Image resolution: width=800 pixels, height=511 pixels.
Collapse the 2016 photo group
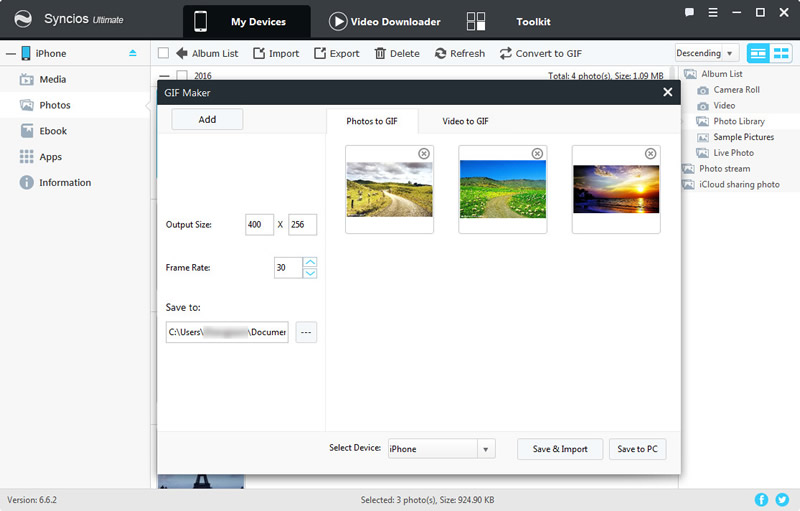point(164,76)
